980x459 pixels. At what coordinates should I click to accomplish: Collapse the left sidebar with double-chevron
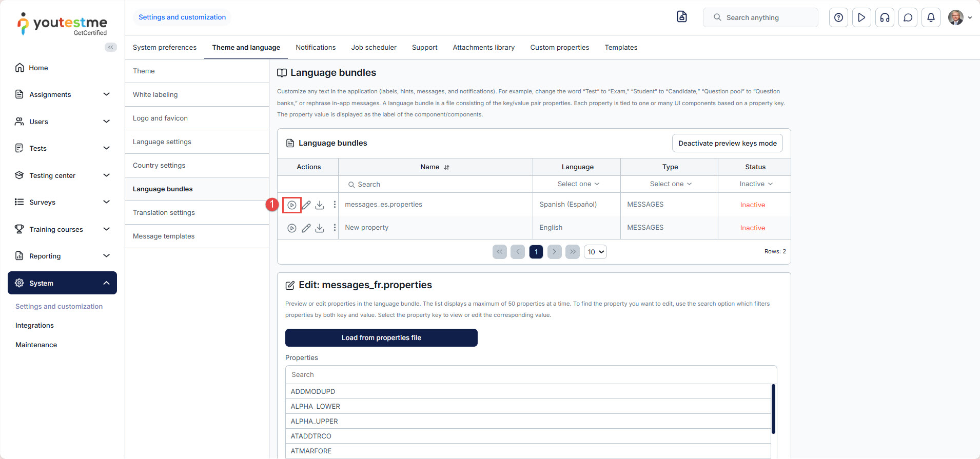(x=110, y=47)
